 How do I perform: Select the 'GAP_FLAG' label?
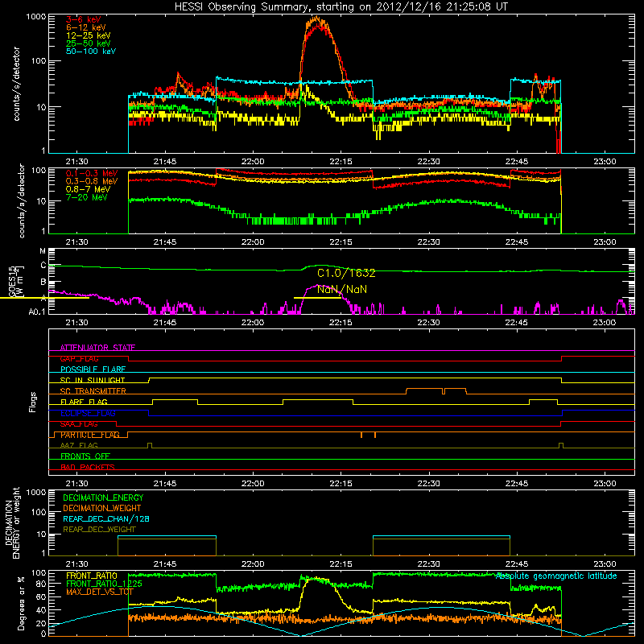[x=79, y=358]
